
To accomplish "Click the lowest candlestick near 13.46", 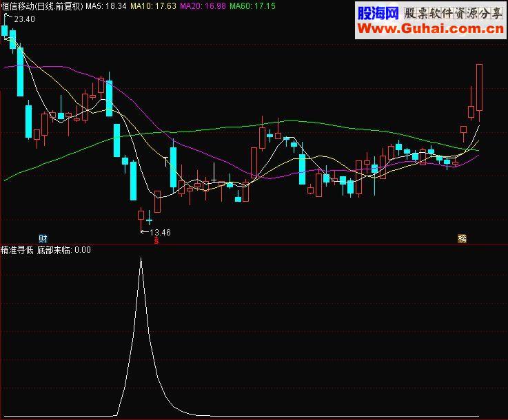I will pos(141,215).
